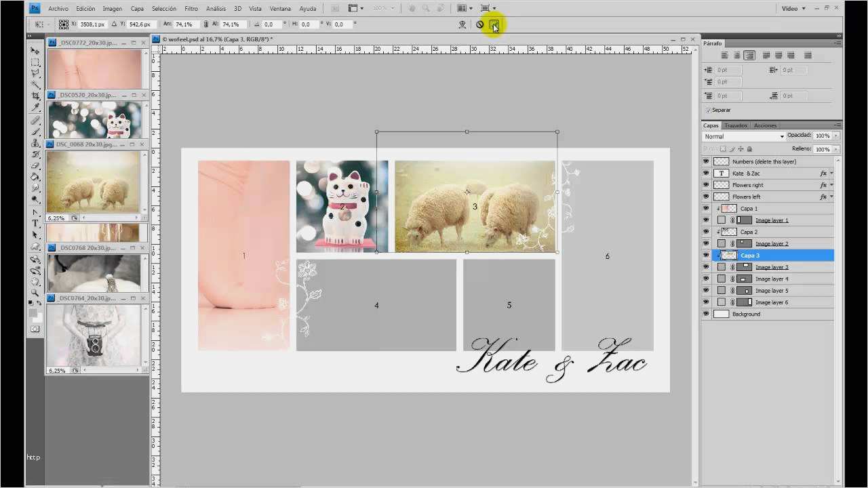This screenshot has width=868, height=488.
Task: Select the Image layer 4 layer
Action: (772, 279)
